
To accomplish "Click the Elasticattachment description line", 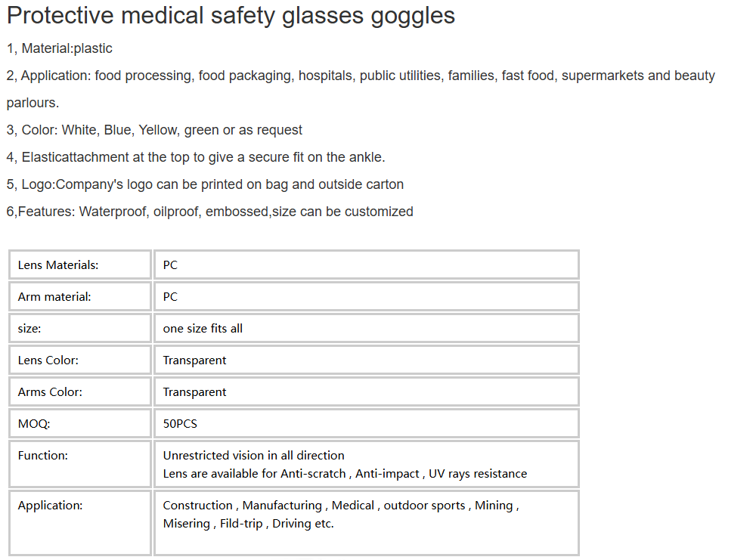I will [x=196, y=157].
